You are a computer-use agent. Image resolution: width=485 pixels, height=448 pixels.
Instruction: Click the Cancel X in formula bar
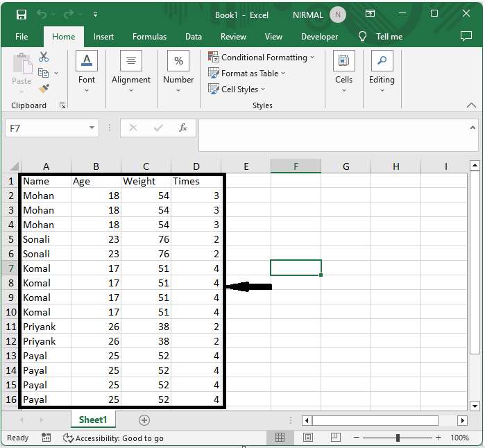click(x=133, y=128)
